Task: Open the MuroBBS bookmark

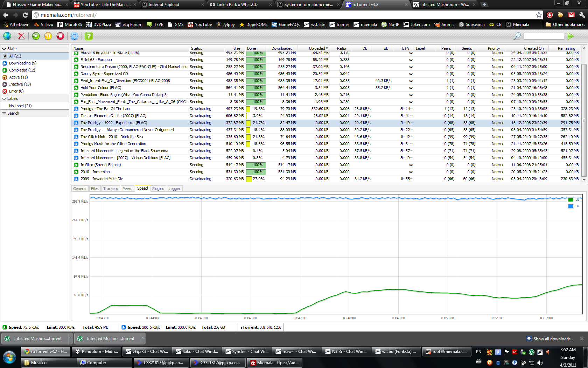Action: pyautogui.click(x=70, y=25)
